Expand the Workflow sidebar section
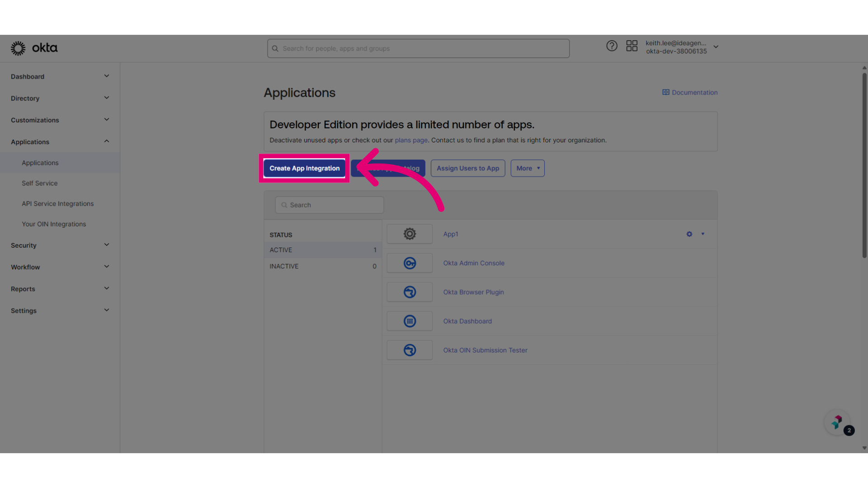The image size is (868, 488). [x=107, y=267]
